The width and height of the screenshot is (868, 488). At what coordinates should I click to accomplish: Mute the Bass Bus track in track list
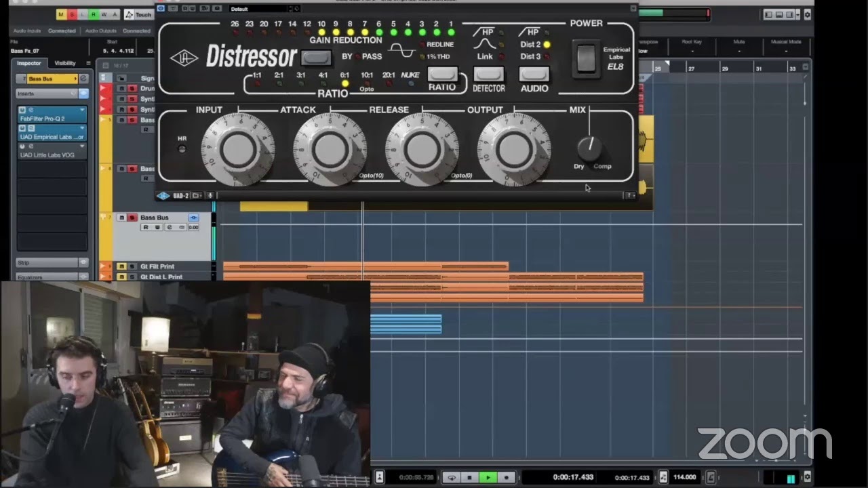121,218
